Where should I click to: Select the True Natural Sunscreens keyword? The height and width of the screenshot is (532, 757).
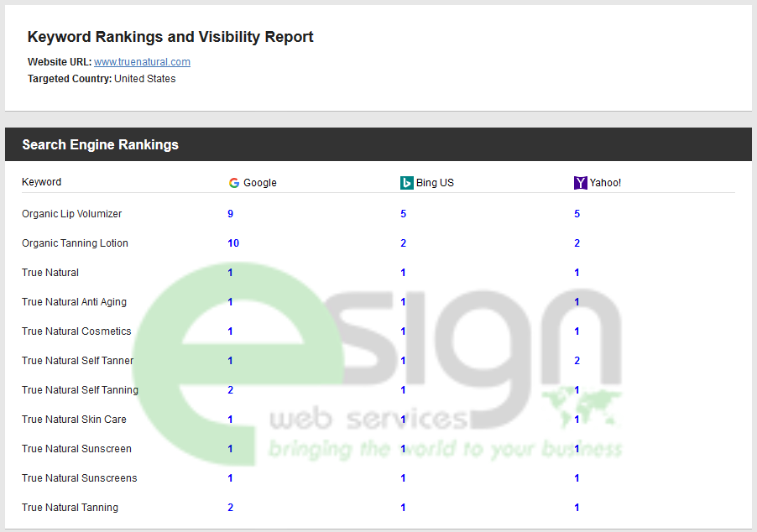point(79,478)
